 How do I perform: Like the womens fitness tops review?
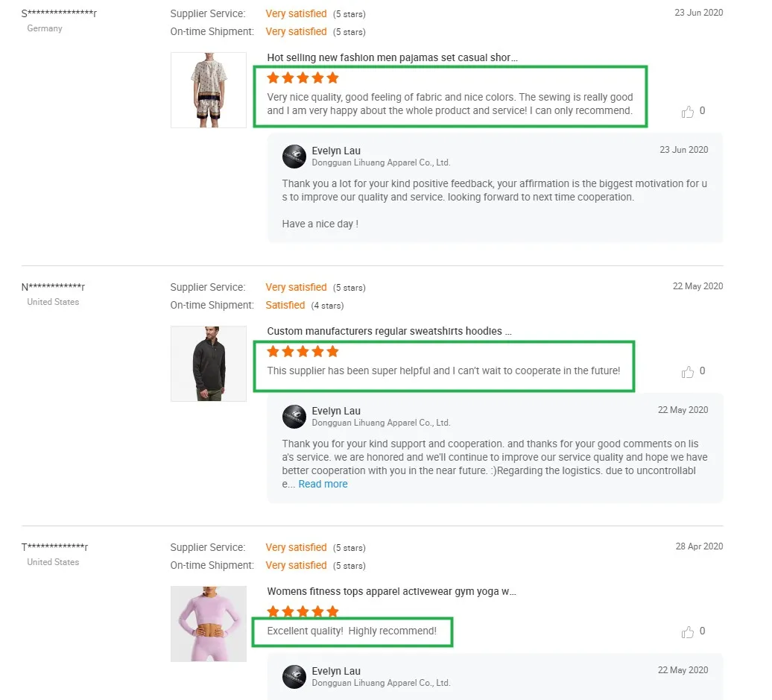pos(688,632)
